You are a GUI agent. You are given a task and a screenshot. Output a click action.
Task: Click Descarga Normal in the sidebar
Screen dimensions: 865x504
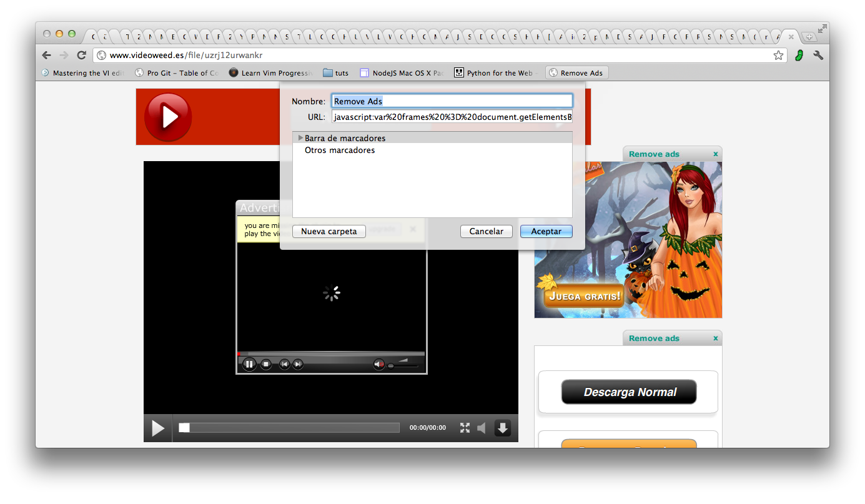628,392
